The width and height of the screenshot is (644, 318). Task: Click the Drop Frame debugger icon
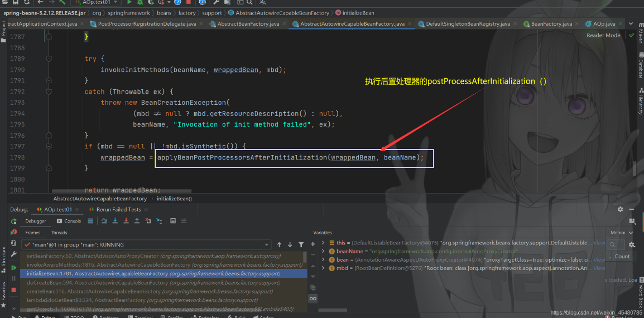click(148, 221)
